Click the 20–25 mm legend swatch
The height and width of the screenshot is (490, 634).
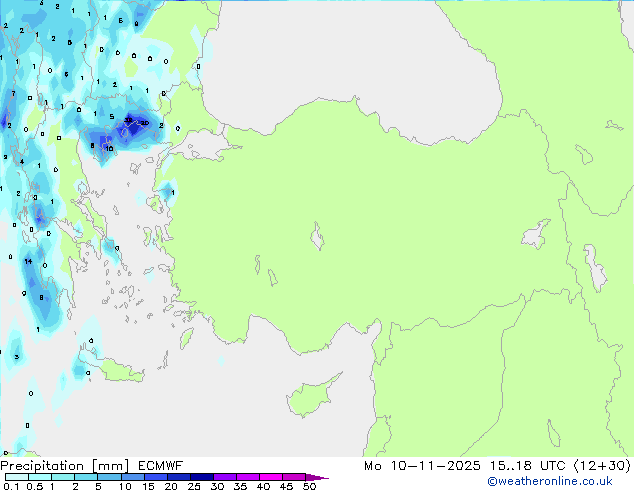178,477
